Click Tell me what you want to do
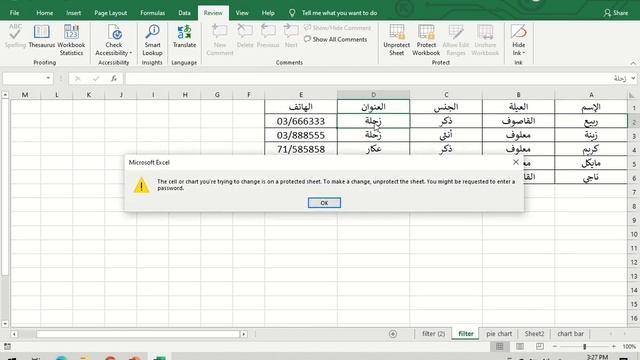The height and width of the screenshot is (360, 640). 339,13
